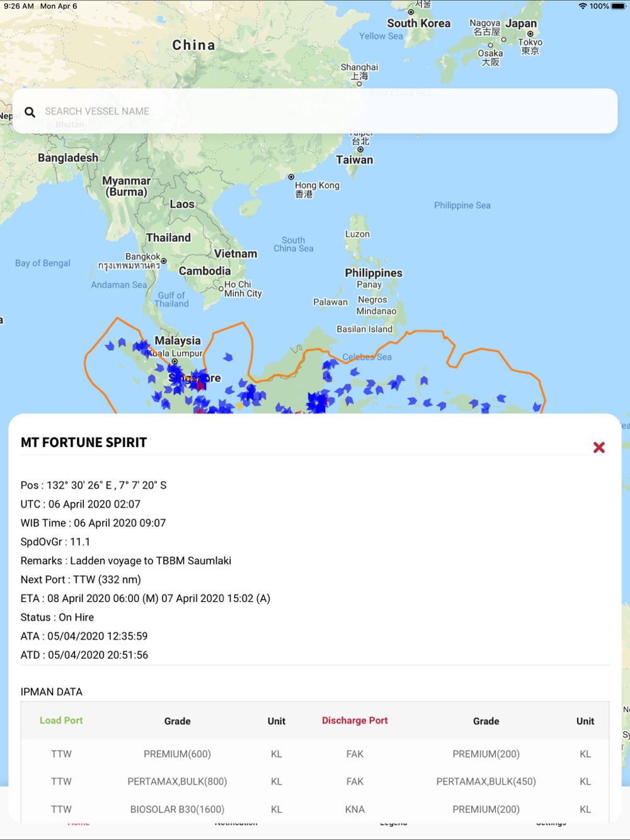Click the Load Port column header

click(61, 720)
